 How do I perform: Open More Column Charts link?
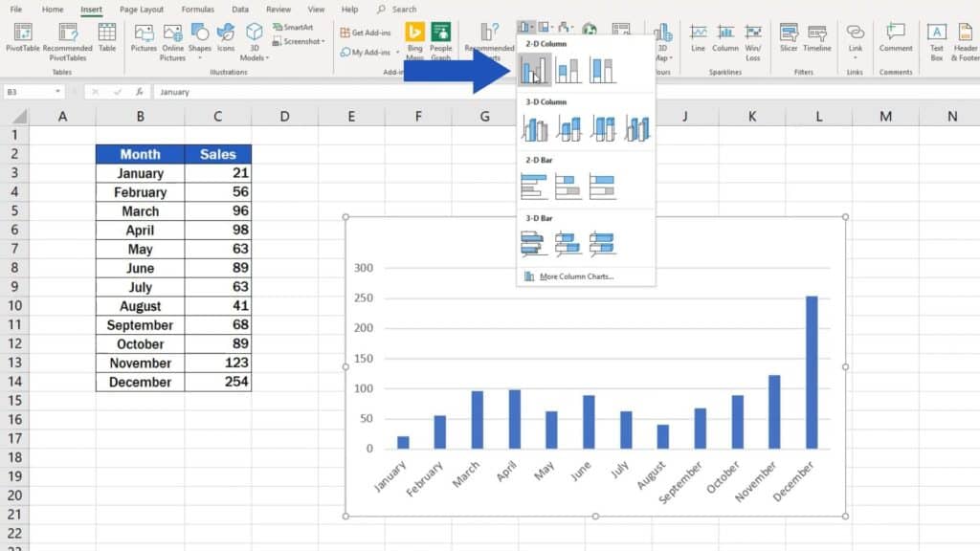[574, 276]
